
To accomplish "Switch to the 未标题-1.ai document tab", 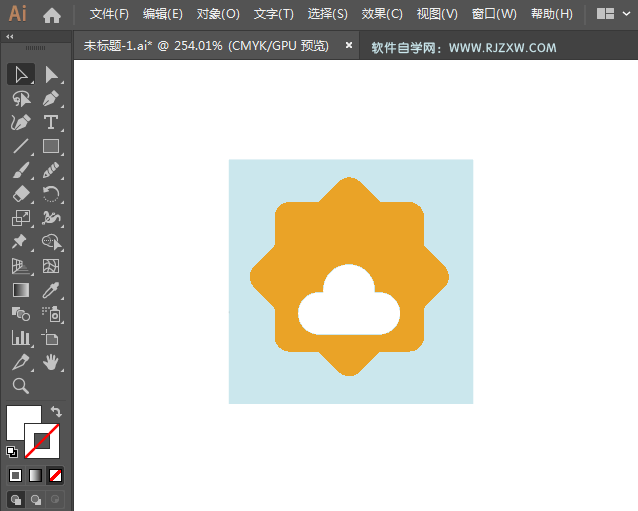I will [206, 46].
